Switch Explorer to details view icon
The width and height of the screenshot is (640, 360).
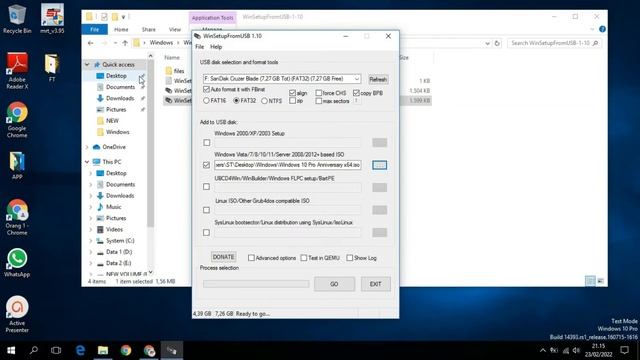(x=590, y=281)
